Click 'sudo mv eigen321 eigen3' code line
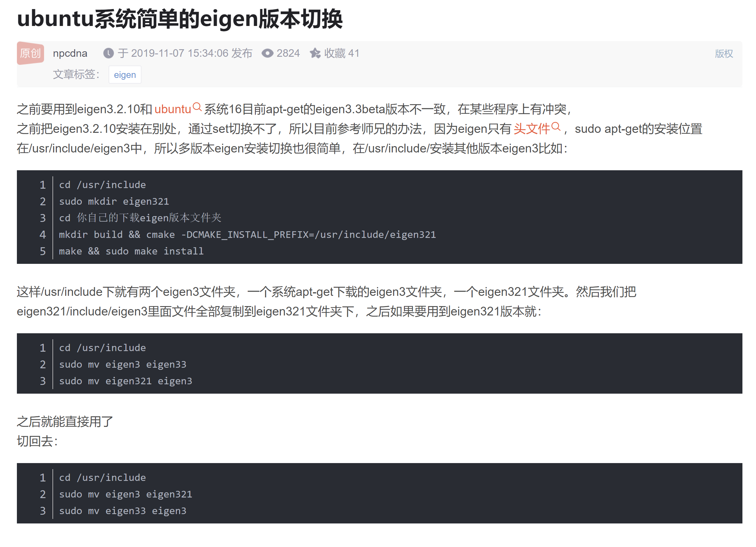The width and height of the screenshot is (756, 547). 125,381
